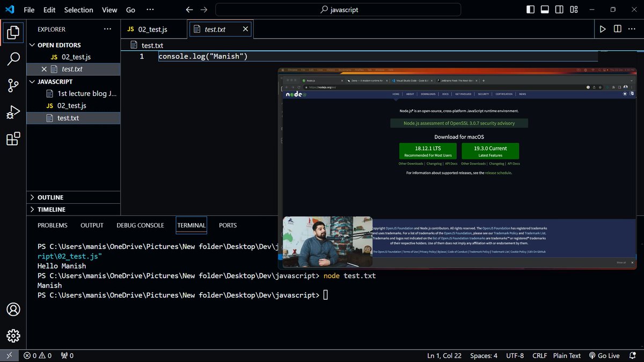Run the current file with the play button
Image resolution: width=644 pixels, height=362 pixels.
tap(603, 28)
